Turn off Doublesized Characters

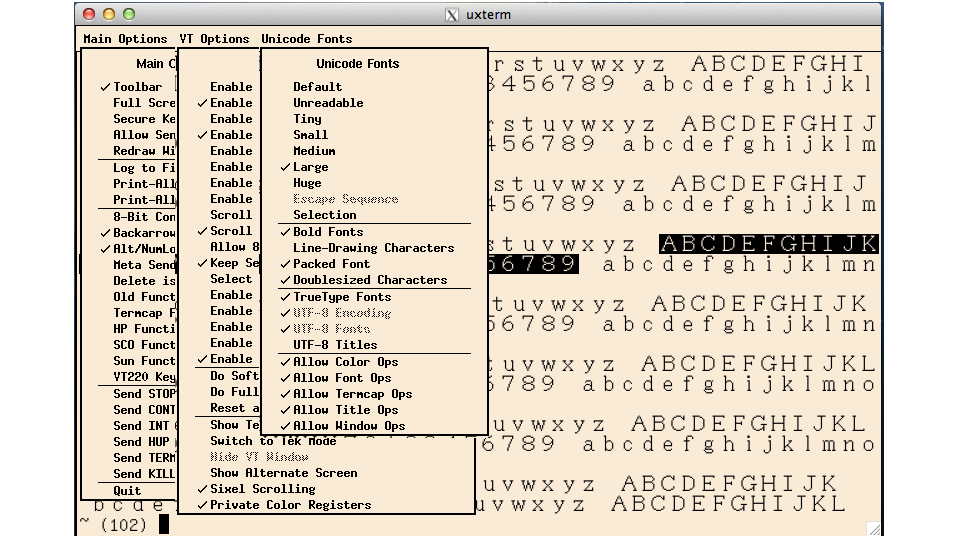click(x=369, y=280)
